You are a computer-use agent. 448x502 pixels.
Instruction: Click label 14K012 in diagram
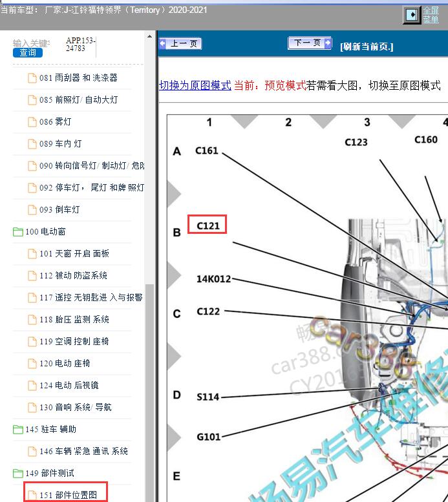(x=214, y=279)
